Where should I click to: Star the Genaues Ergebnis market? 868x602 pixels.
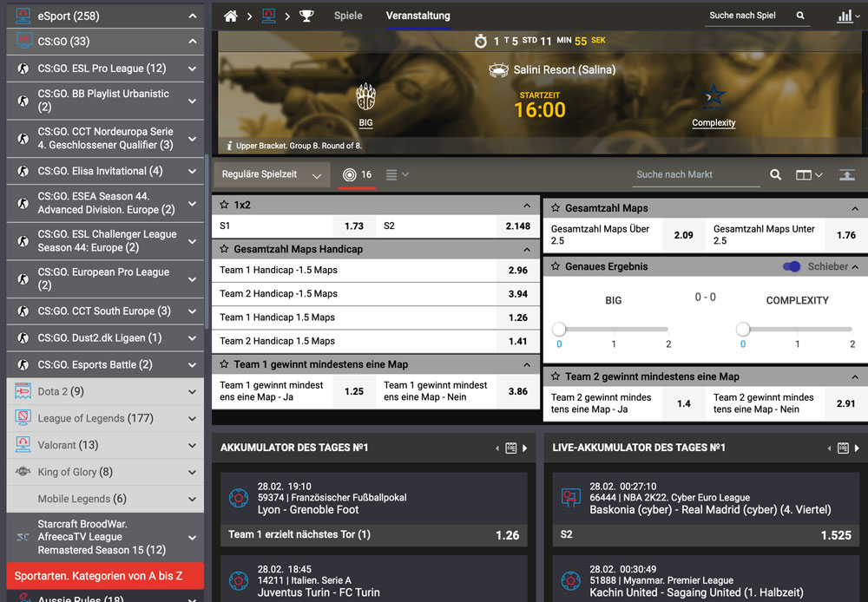coord(556,267)
